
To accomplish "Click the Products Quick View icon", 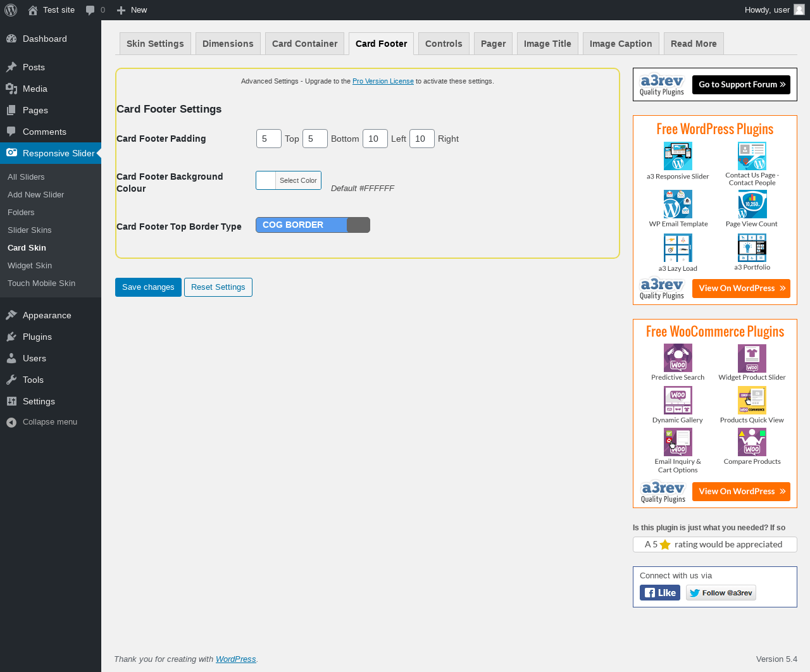I will 752,400.
